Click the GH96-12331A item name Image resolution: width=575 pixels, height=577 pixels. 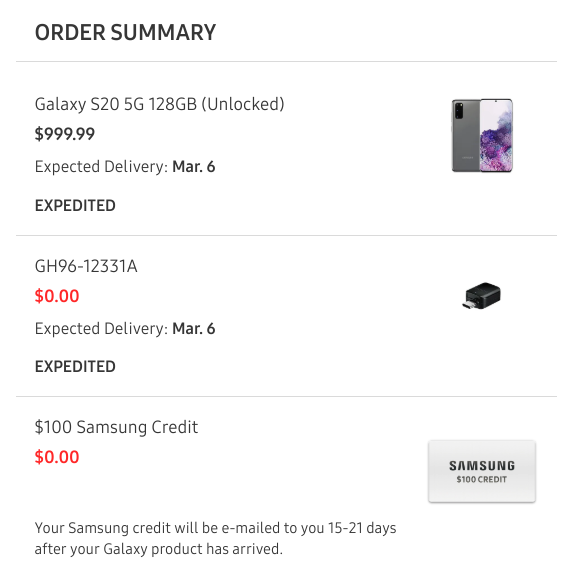point(86,266)
